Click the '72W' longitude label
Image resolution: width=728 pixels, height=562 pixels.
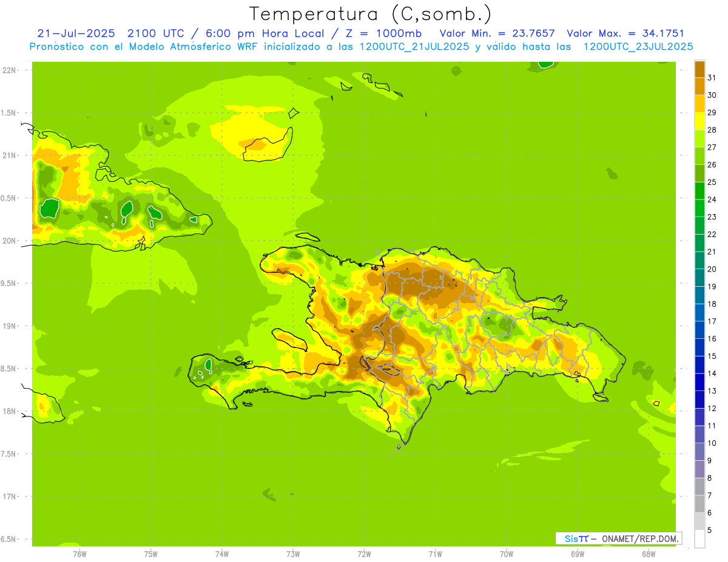click(x=364, y=554)
